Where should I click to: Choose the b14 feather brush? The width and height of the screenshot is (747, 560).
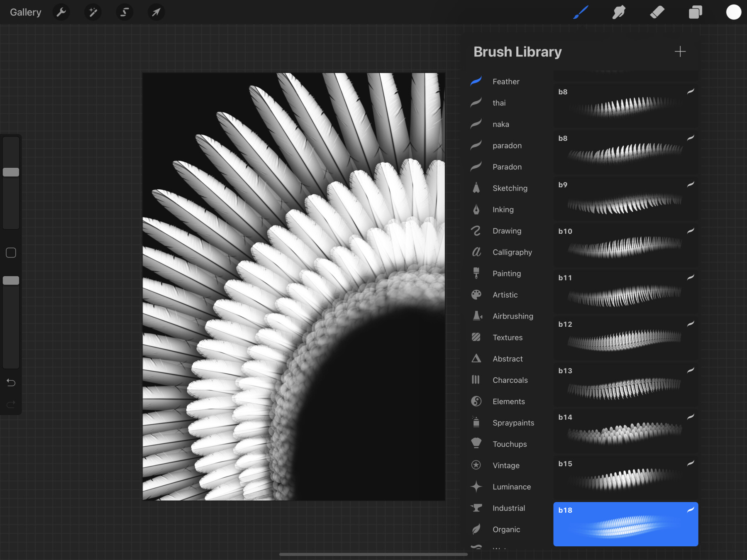pos(625,431)
